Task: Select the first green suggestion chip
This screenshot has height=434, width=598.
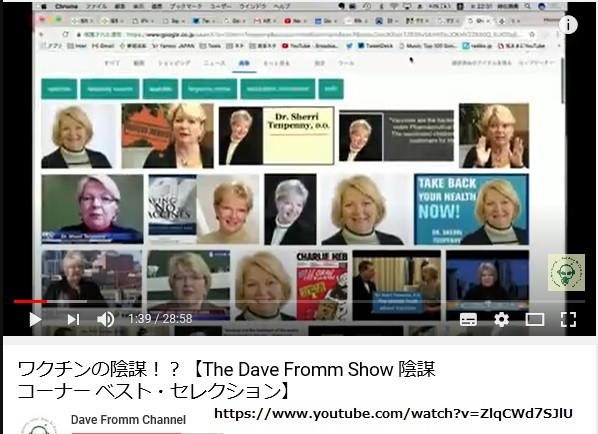Action: [59, 89]
